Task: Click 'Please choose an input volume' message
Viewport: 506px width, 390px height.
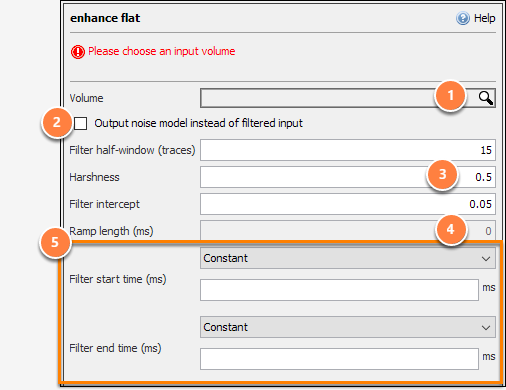Action: pos(162,51)
